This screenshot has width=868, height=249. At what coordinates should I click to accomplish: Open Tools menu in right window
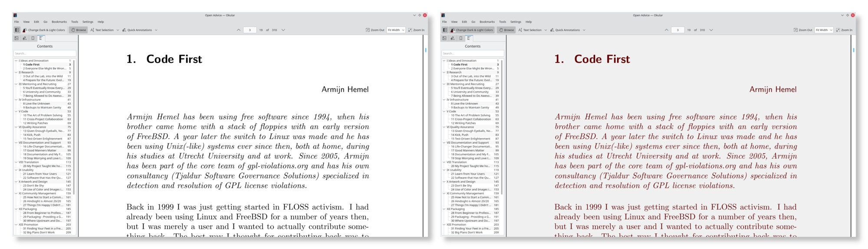pos(503,22)
